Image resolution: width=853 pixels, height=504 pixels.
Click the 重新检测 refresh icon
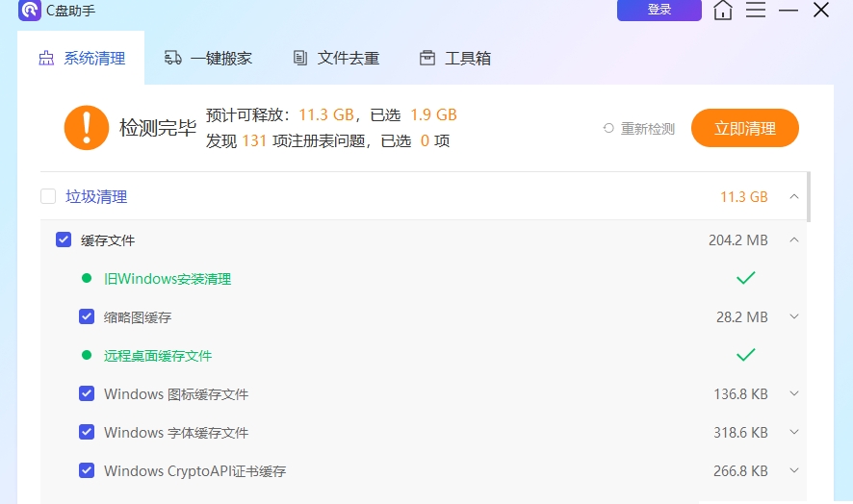pyautogui.click(x=608, y=128)
